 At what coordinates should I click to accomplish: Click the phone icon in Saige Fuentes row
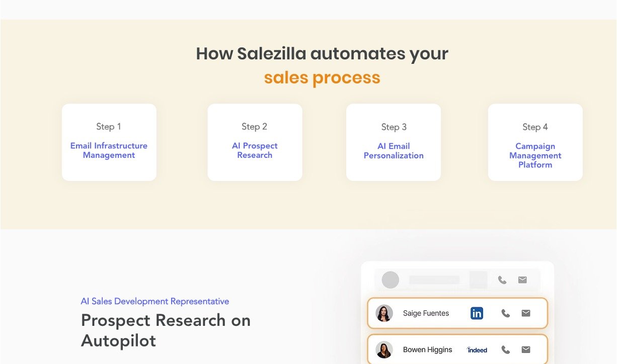coord(506,313)
